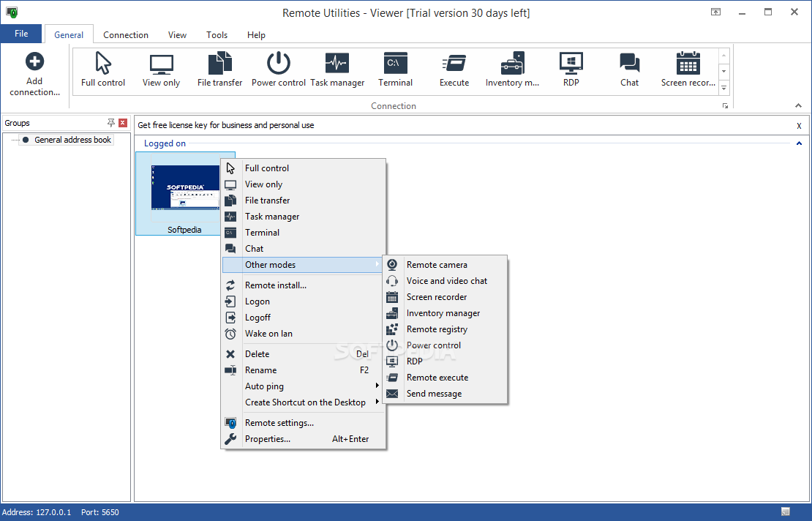Open the File menu
Viewport: 812px width, 521px height.
pos(21,34)
